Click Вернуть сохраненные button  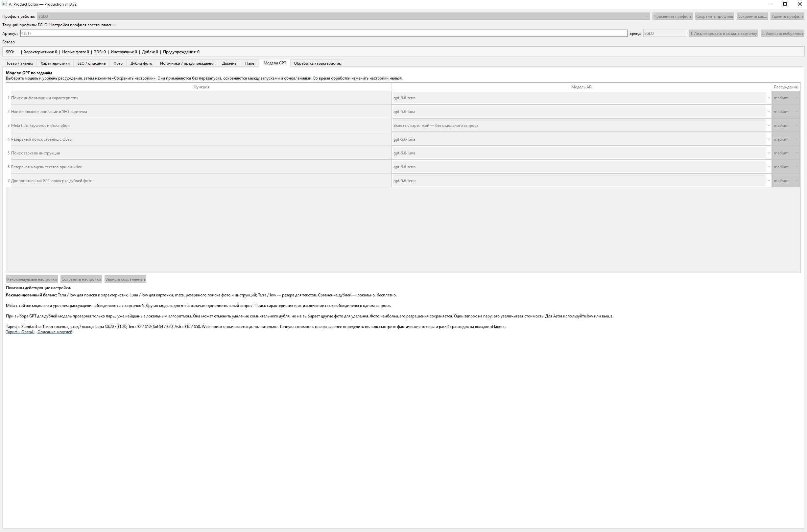point(125,279)
